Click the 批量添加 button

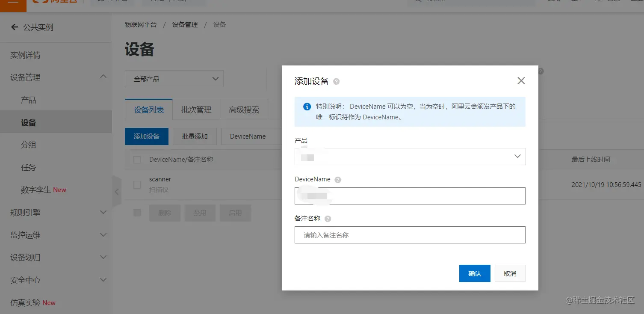click(x=195, y=136)
